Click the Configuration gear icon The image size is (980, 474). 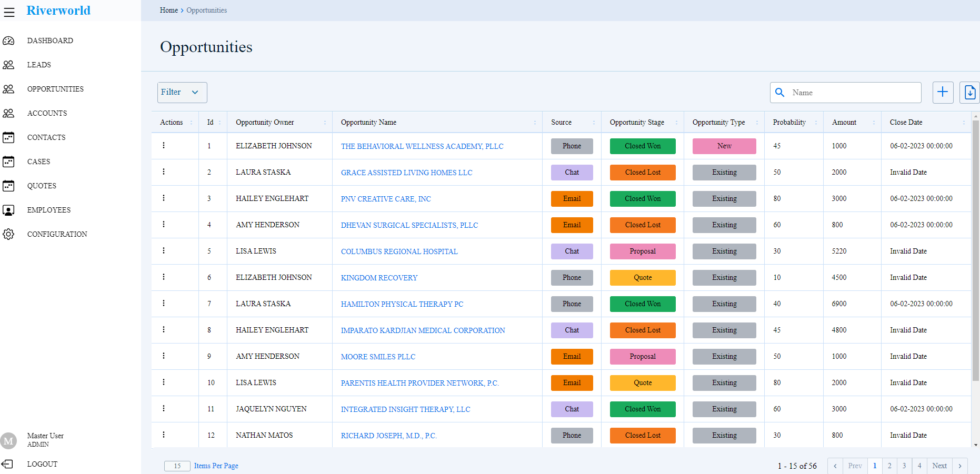8,234
